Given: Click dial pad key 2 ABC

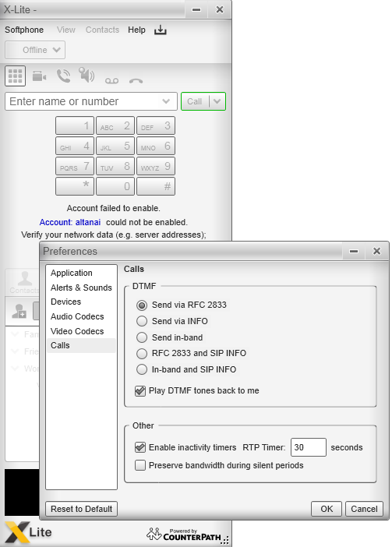Looking at the screenshot, I should (x=115, y=125).
